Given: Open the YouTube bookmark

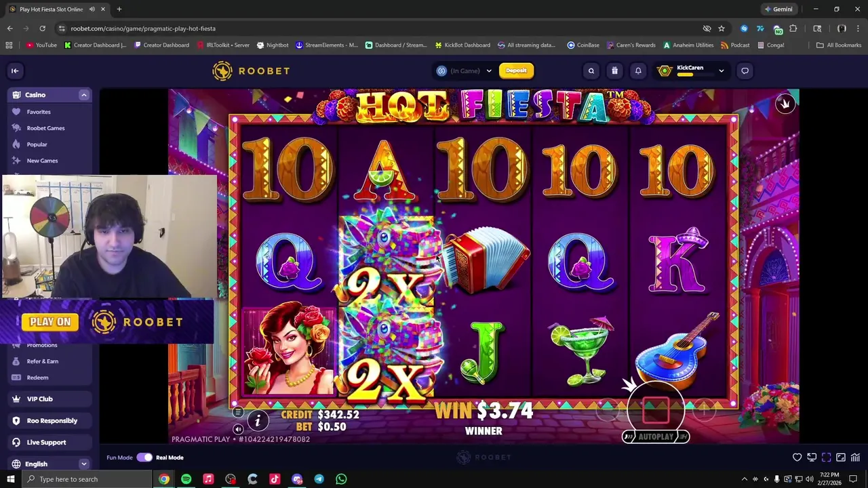Looking at the screenshot, I should pyautogui.click(x=41, y=45).
